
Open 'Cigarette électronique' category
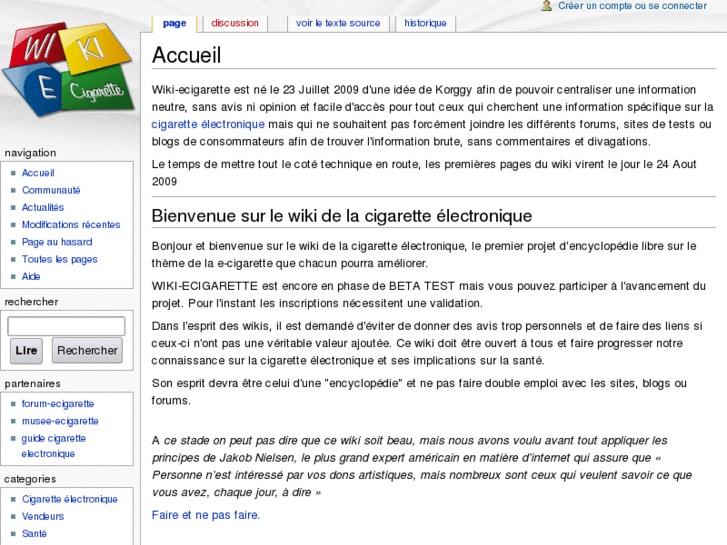(x=70, y=499)
